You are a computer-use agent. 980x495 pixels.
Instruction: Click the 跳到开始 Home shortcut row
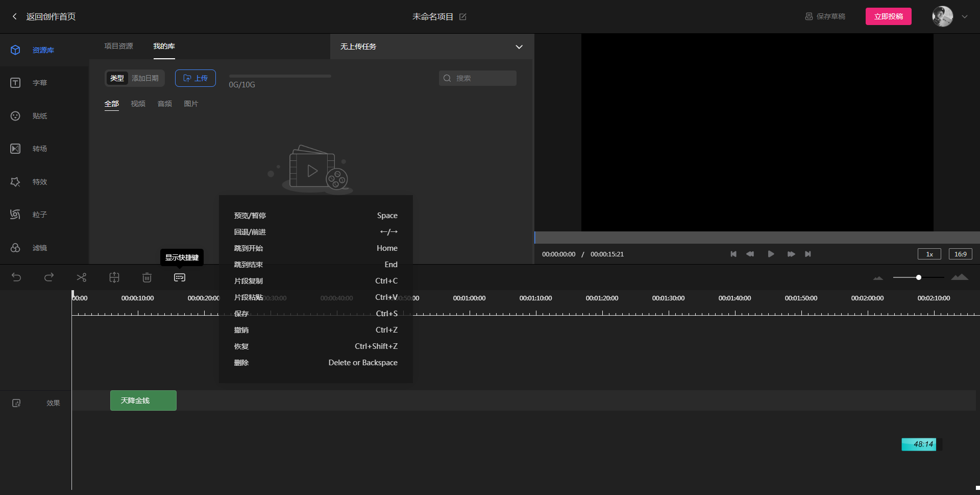point(316,248)
